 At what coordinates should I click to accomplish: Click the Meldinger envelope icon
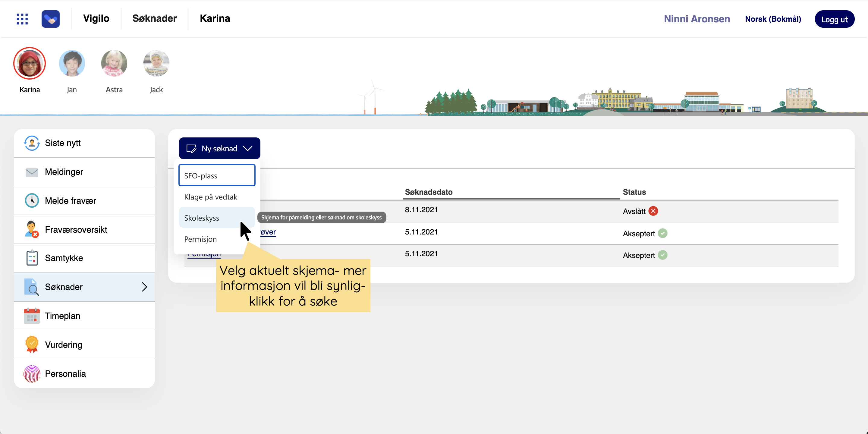click(x=32, y=172)
